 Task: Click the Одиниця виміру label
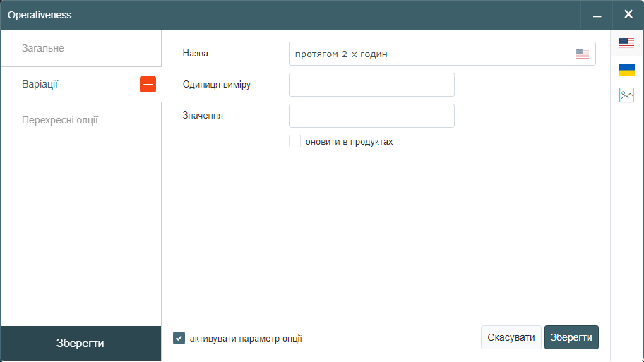tap(217, 85)
